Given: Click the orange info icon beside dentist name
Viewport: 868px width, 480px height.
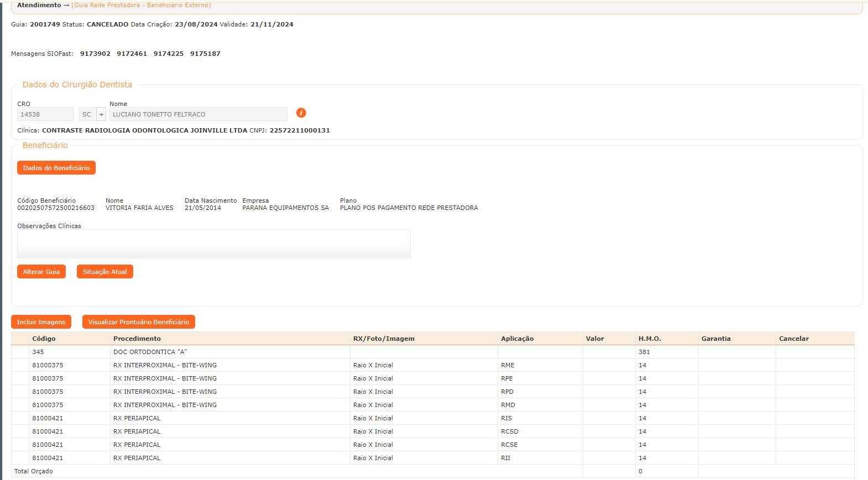Looking at the screenshot, I should 301,113.
